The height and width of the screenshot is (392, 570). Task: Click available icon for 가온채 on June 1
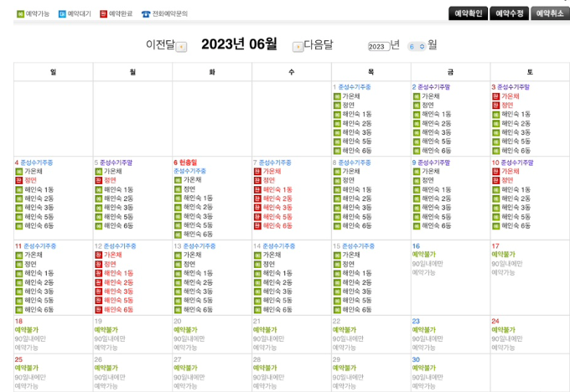pos(336,96)
